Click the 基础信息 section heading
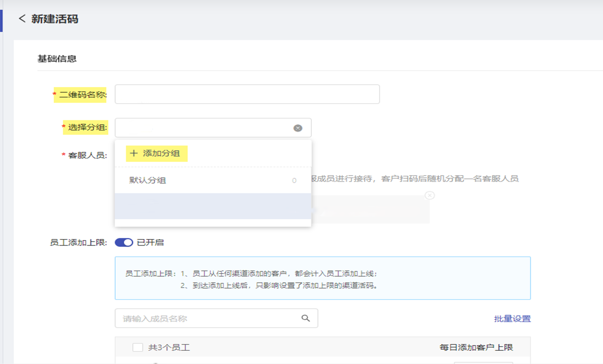Image resolution: width=603 pixels, height=364 pixels. click(57, 59)
